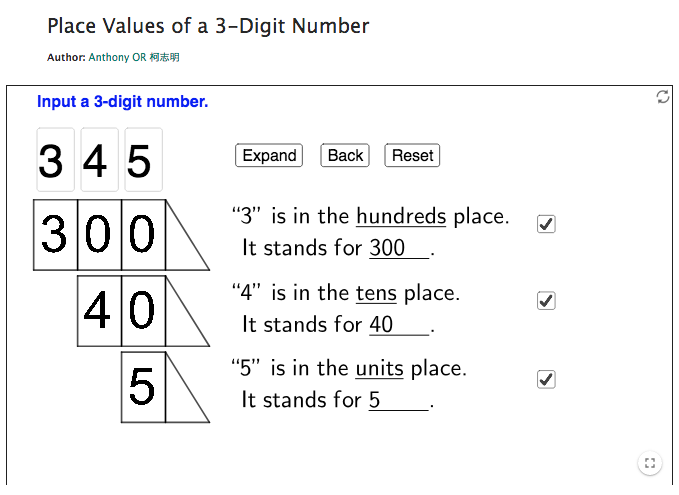Open fullscreen with the corner icon
679x495 pixels.
(x=650, y=463)
